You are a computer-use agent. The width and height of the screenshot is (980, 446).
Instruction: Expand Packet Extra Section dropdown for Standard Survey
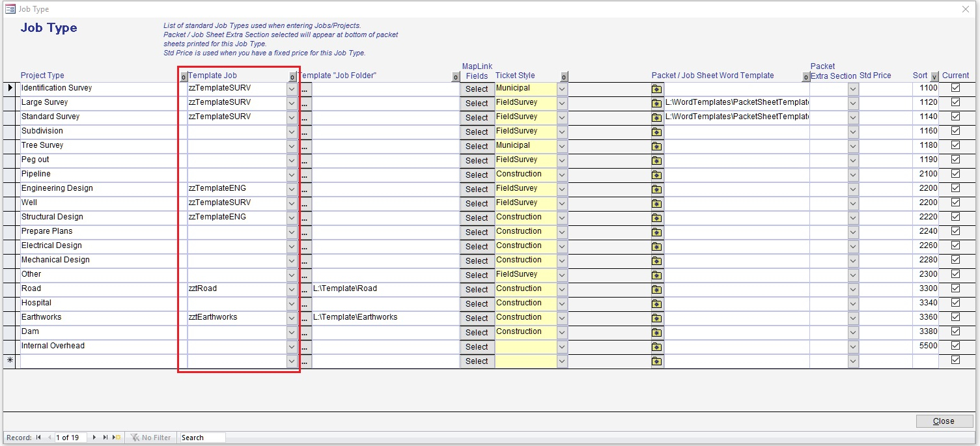pyautogui.click(x=852, y=117)
